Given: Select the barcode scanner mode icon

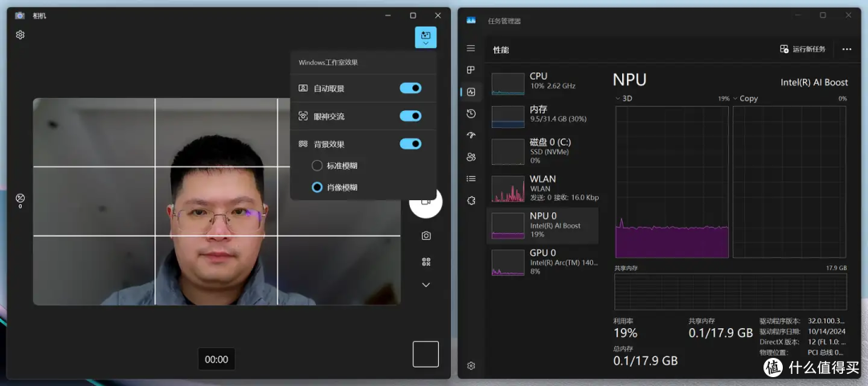Looking at the screenshot, I should click(x=426, y=261).
